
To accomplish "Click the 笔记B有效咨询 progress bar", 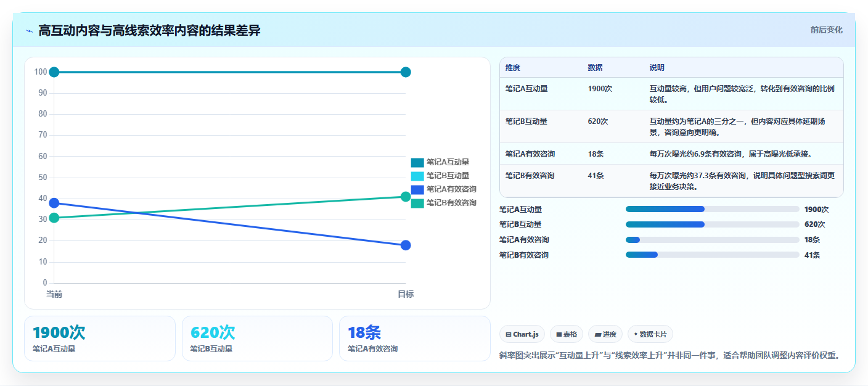I will coord(712,255).
